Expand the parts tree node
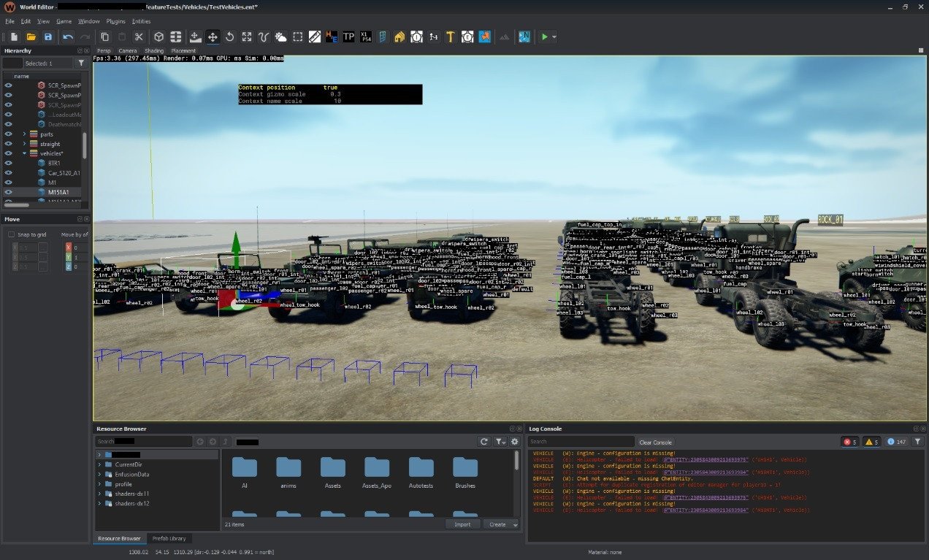The image size is (929, 560). point(24,134)
